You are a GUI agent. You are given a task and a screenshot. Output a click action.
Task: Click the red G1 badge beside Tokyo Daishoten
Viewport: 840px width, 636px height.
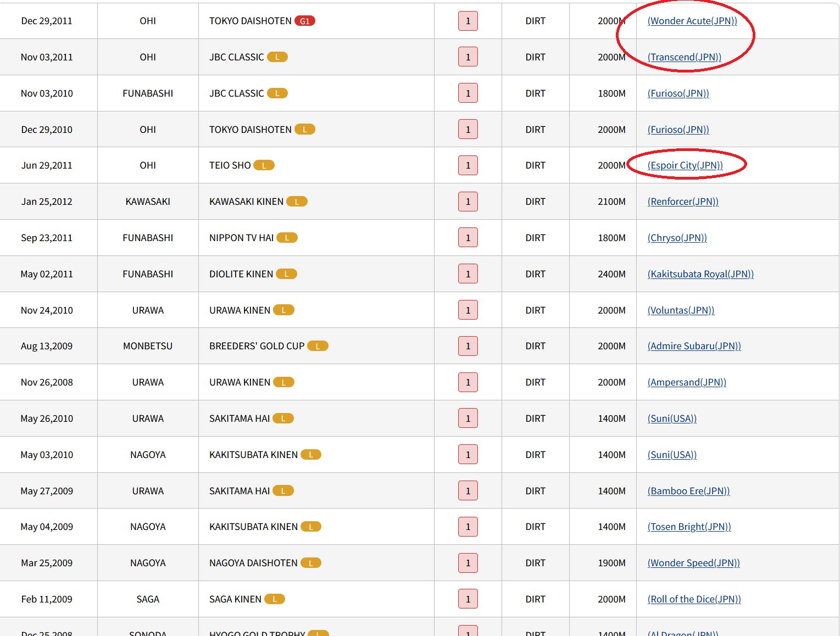pos(305,21)
